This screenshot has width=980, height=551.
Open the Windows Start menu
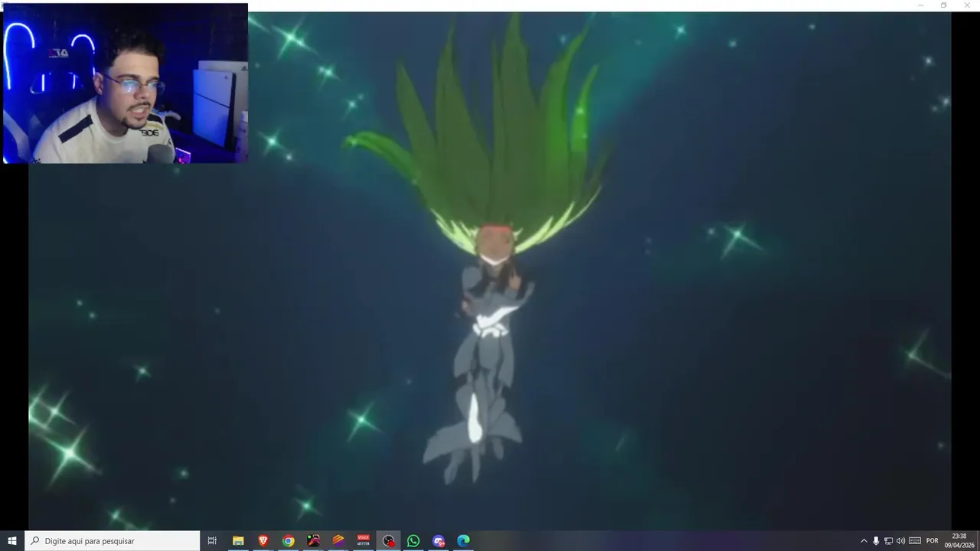[x=12, y=541]
